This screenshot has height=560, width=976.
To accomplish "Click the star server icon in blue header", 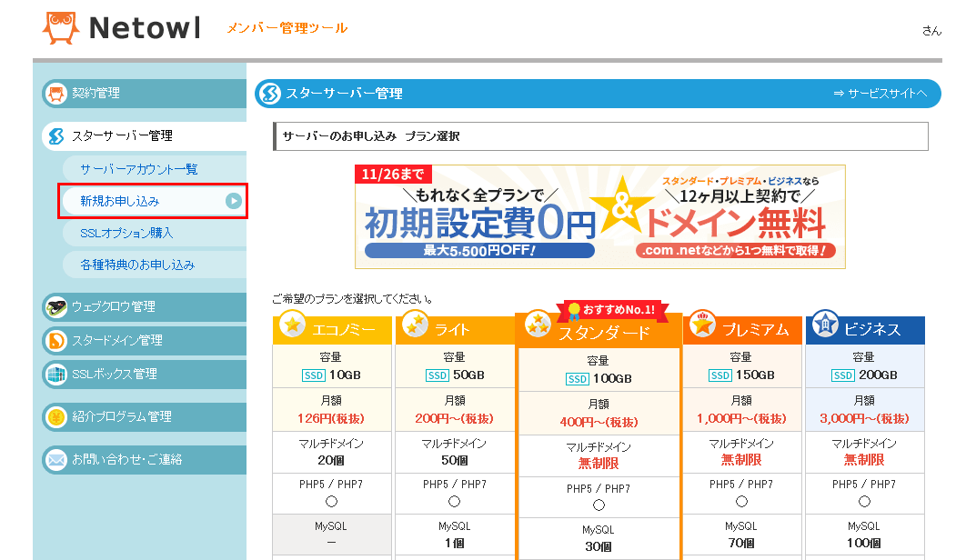I will click(269, 94).
